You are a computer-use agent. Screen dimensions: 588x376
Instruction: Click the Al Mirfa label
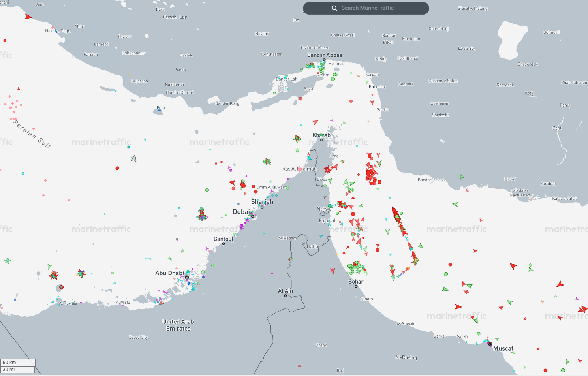(x=123, y=302)
